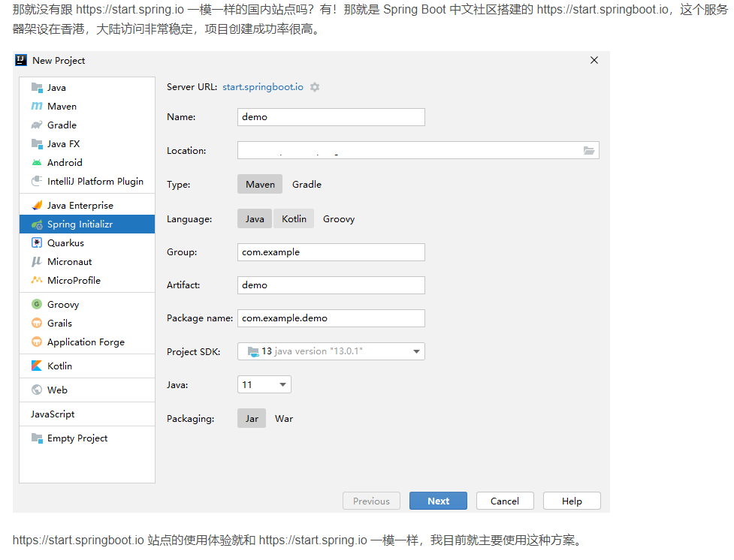Open the Project SDK dropdown
This screenshot has height=560, width=734.
click(x=331, y=351)
